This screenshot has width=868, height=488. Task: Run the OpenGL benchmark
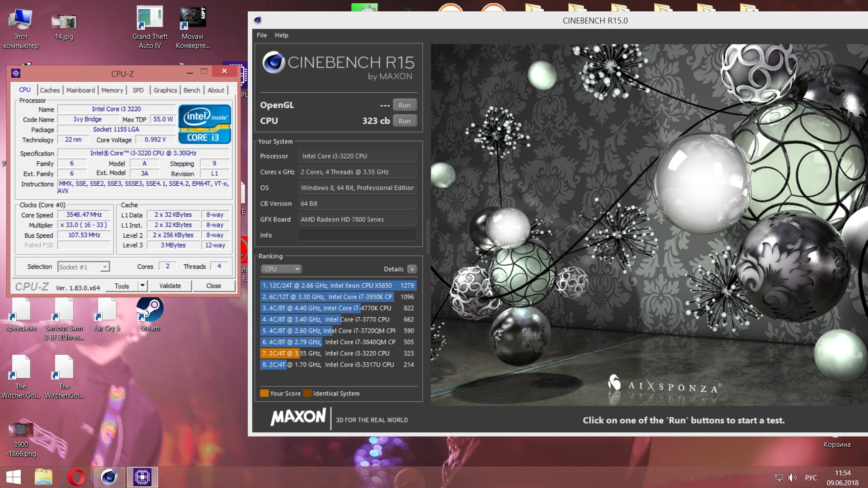pyautogui.click(x=405, y=105)
